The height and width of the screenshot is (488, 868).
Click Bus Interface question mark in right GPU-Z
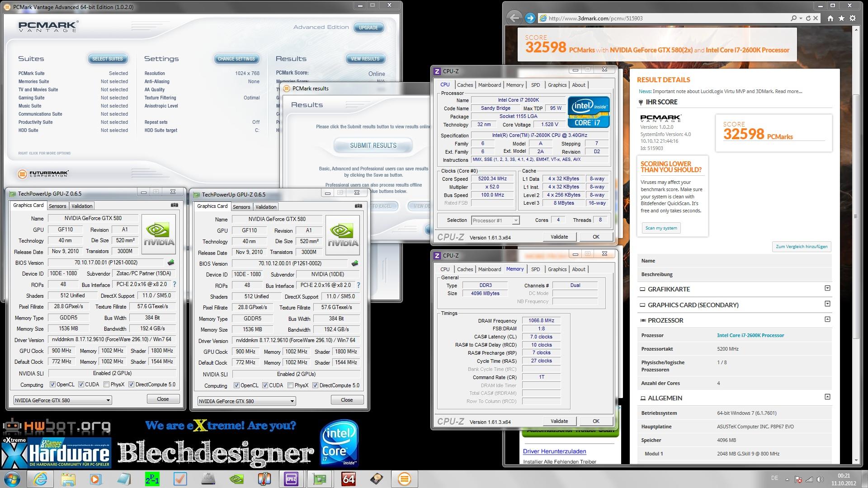click(359, 285)
